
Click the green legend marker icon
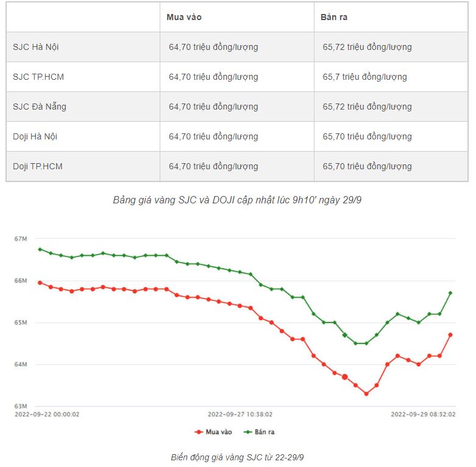click(247, 432)
